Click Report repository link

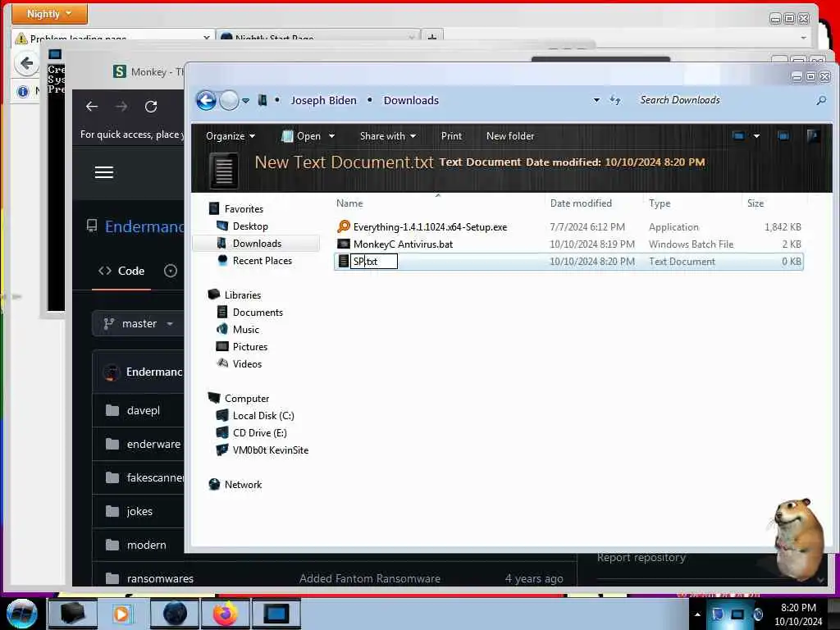[x=641, y=558]
